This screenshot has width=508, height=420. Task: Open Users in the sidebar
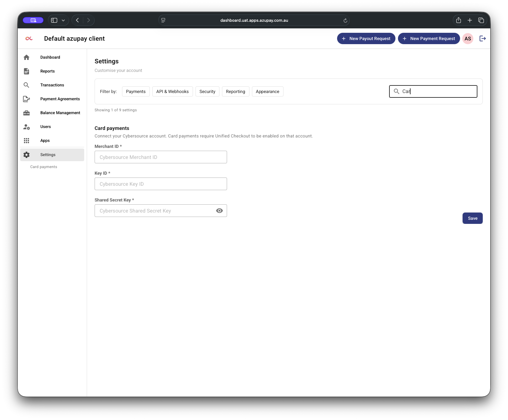[52, 127]
